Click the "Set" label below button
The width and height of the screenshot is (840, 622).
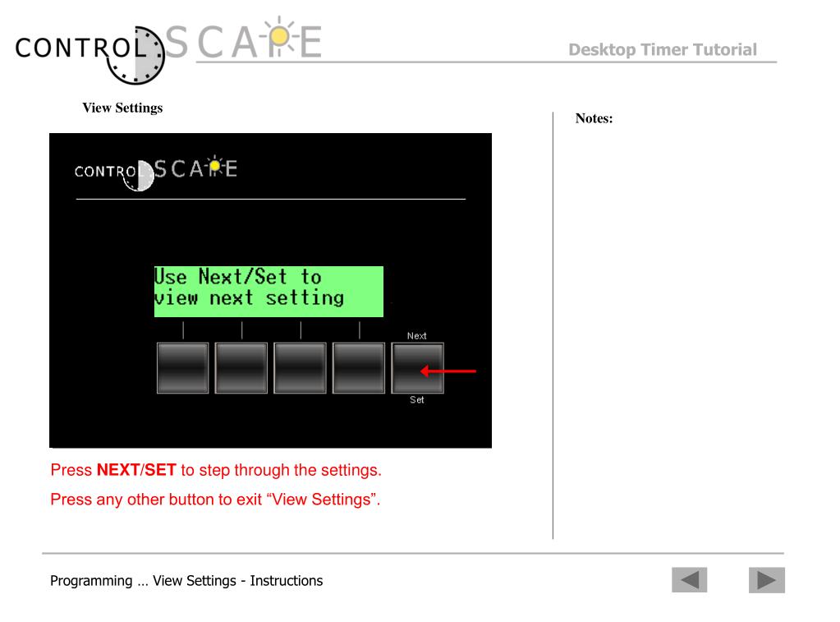point(417,399)
